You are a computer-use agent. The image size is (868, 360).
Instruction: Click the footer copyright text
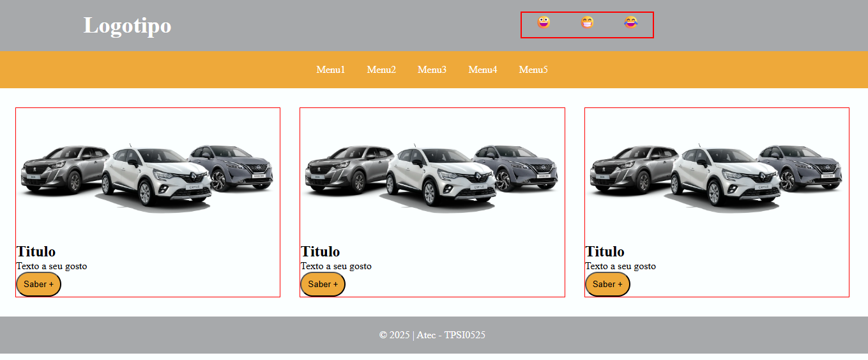coord(432,335)
